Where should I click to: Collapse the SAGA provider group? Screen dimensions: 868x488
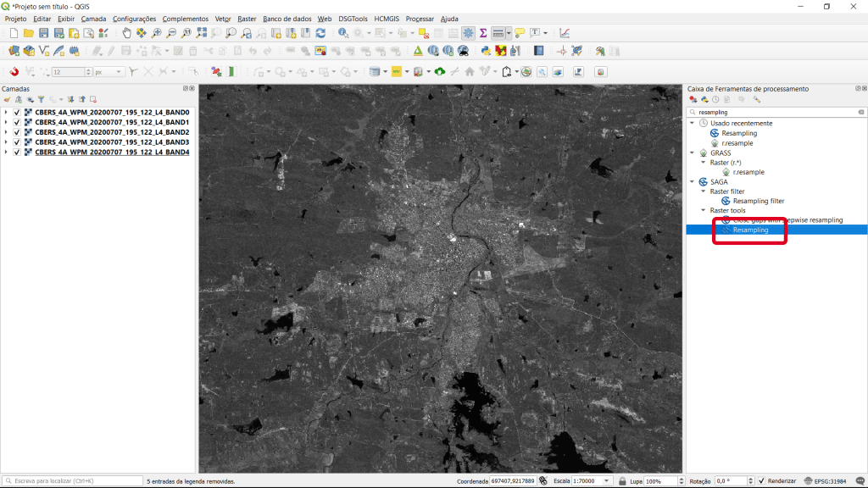coord(692,181)
